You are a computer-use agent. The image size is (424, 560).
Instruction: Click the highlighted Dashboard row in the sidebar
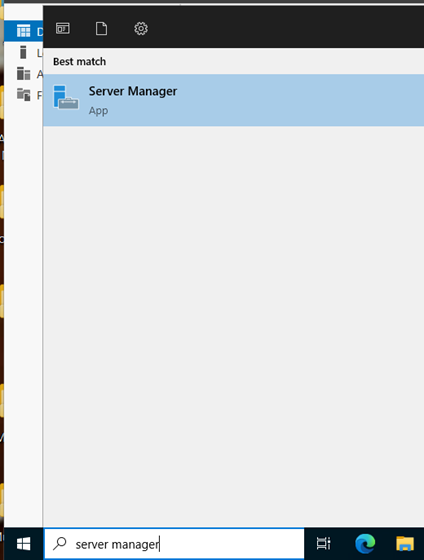point(24,31)
